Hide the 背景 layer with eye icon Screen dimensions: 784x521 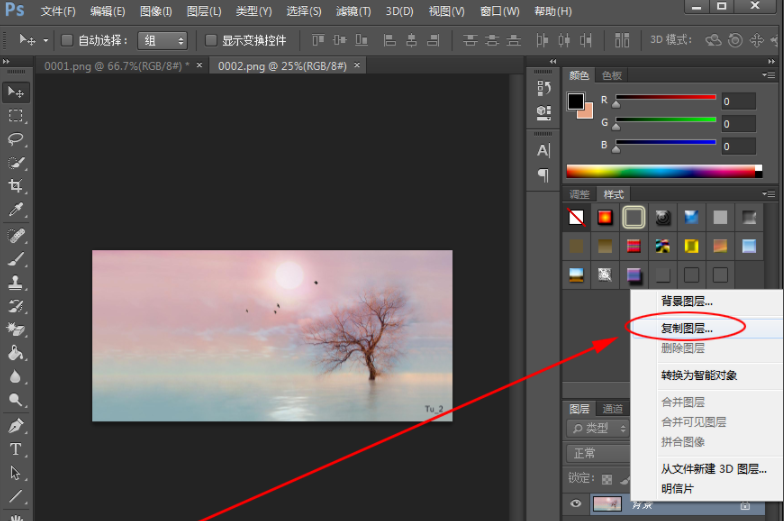click(x=576, y=504)
